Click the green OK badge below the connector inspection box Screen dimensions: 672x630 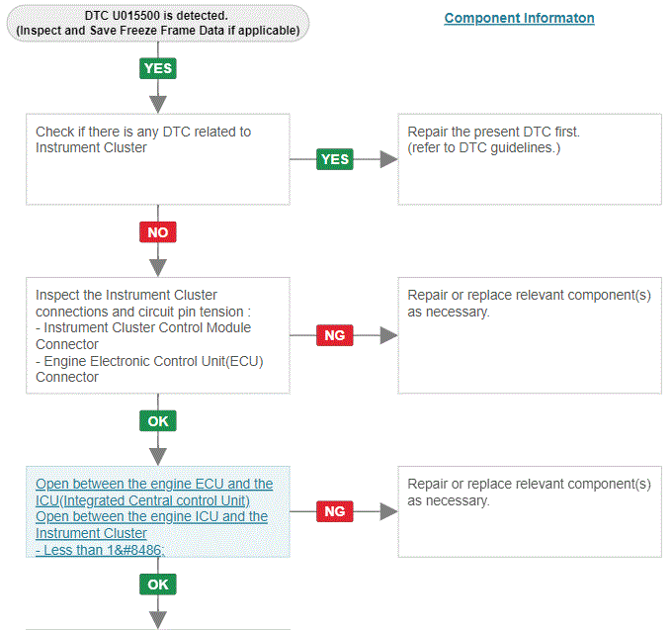[x=158, y=420]
